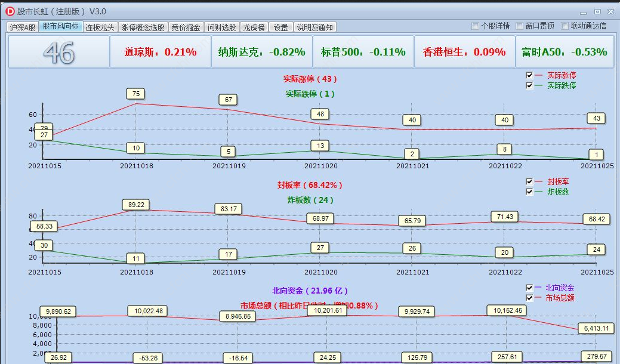The image size is (620, 364).
Task: Click the 封板率 (68.42%) chart title
Action: tap(310, 186)
